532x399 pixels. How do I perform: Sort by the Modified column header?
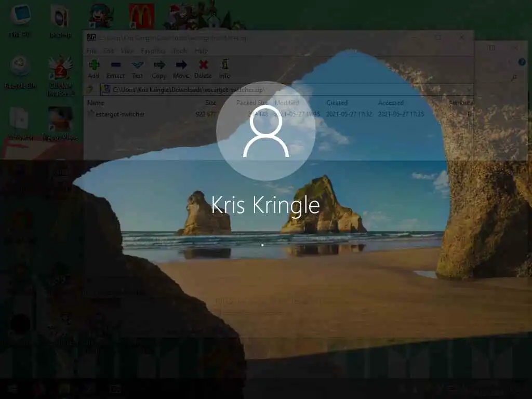tap(287, 102)
